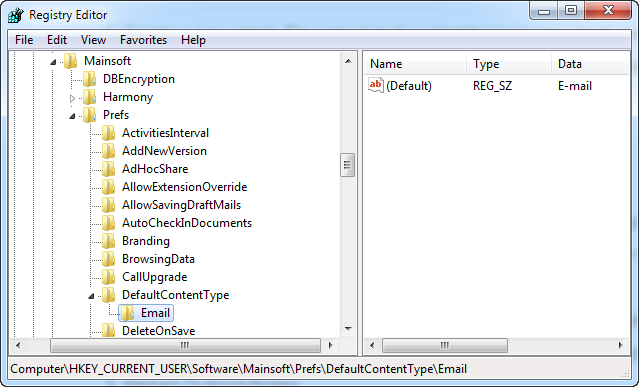Select the DeleteOnSave key
This screenshot has width=639, height=387.
(x=159, y=330)
